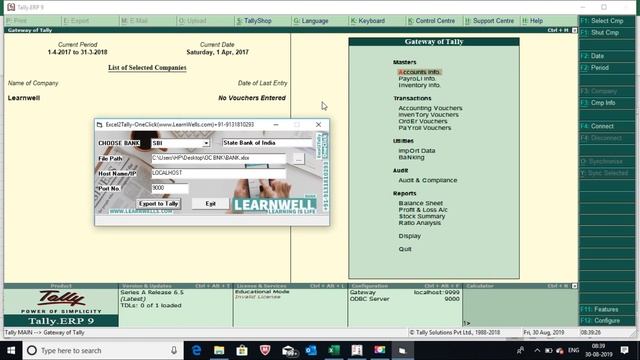Open the Control Centre toolbar item

click(x=431, y=21)
